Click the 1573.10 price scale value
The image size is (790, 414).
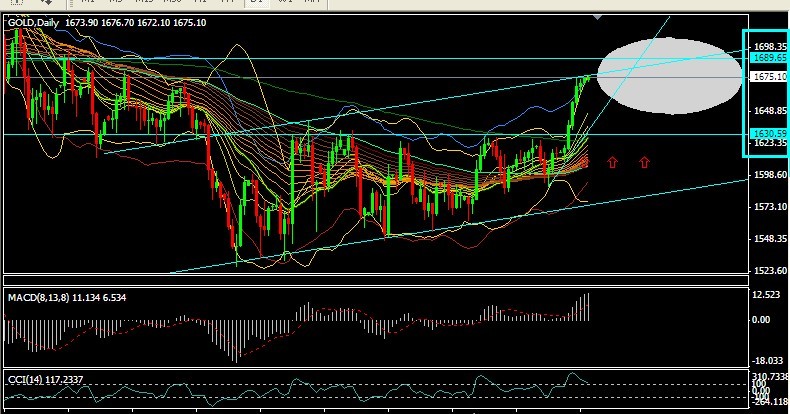[x=770, y=206]
